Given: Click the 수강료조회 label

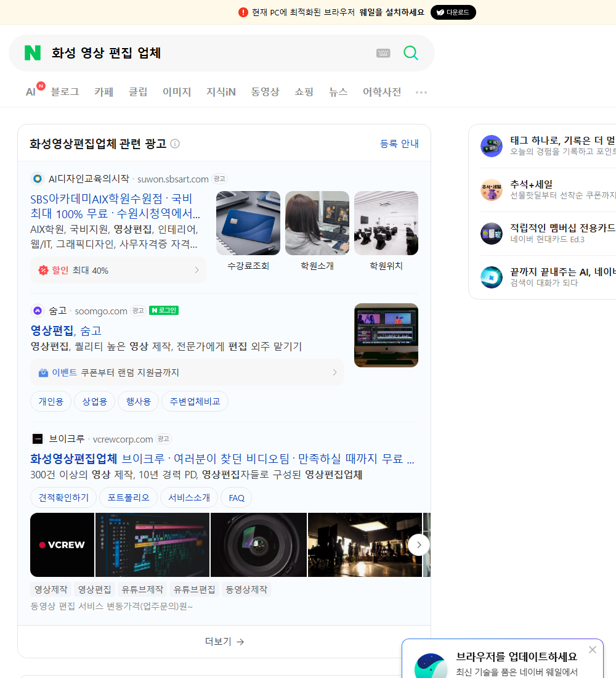Looking at the screenshot, I should click(x=248, y=266).
